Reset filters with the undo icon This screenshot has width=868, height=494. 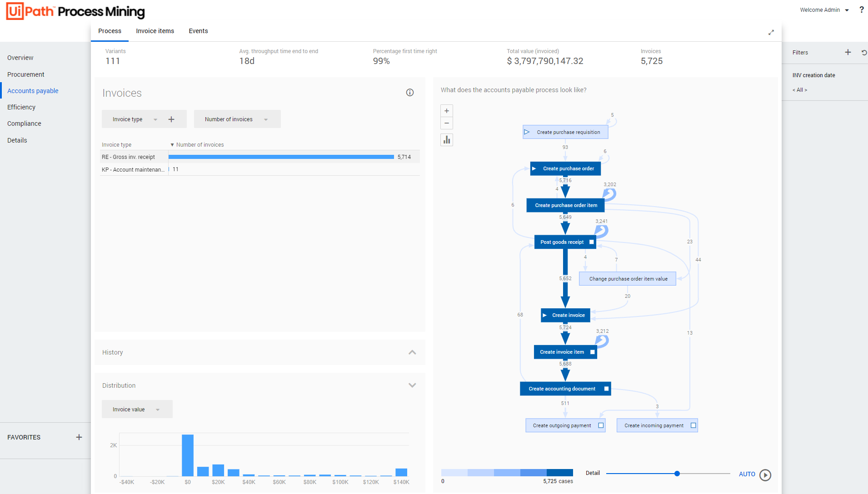pyautogui.click(x=863, y=53)
